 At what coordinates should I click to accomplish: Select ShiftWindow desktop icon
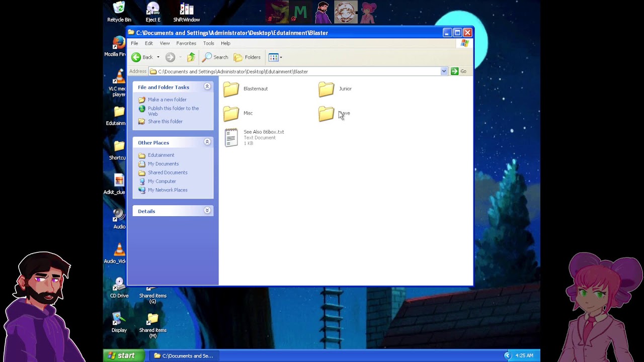pos(187,12)
